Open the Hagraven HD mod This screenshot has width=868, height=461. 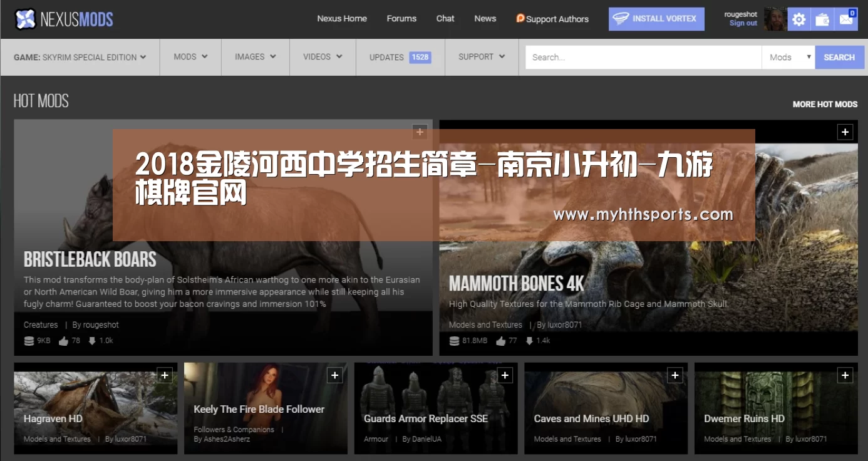point(53,418)
